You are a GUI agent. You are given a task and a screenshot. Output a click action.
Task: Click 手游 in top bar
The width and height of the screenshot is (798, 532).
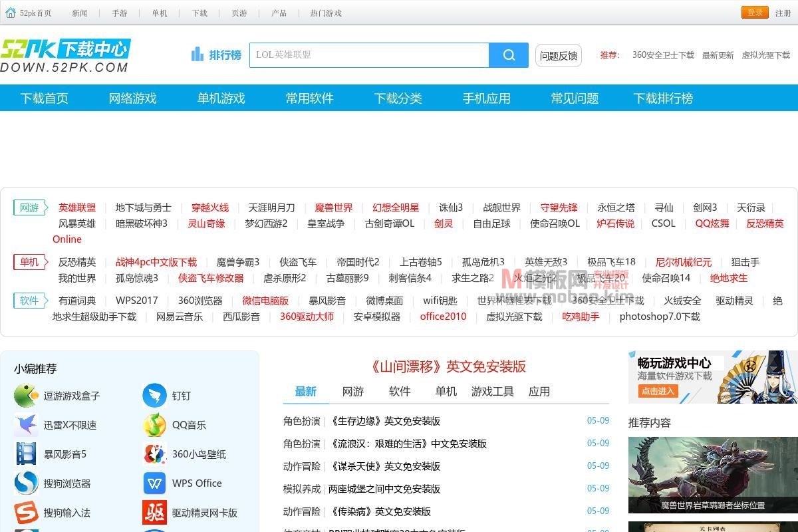(x=120, y=13)
